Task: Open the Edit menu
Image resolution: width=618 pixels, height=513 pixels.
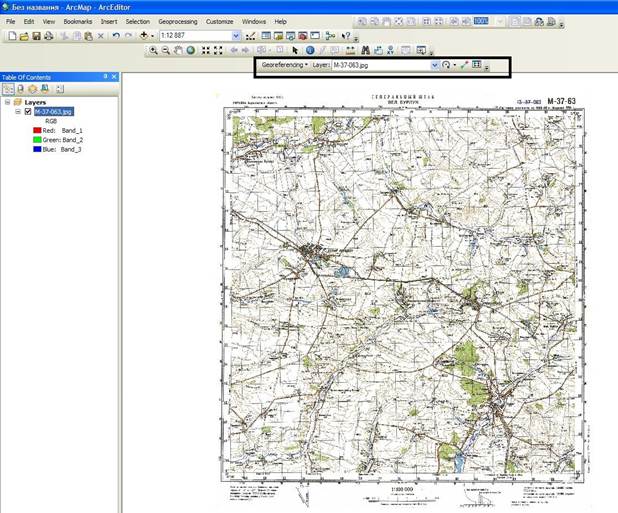Action: pos(29,22)
